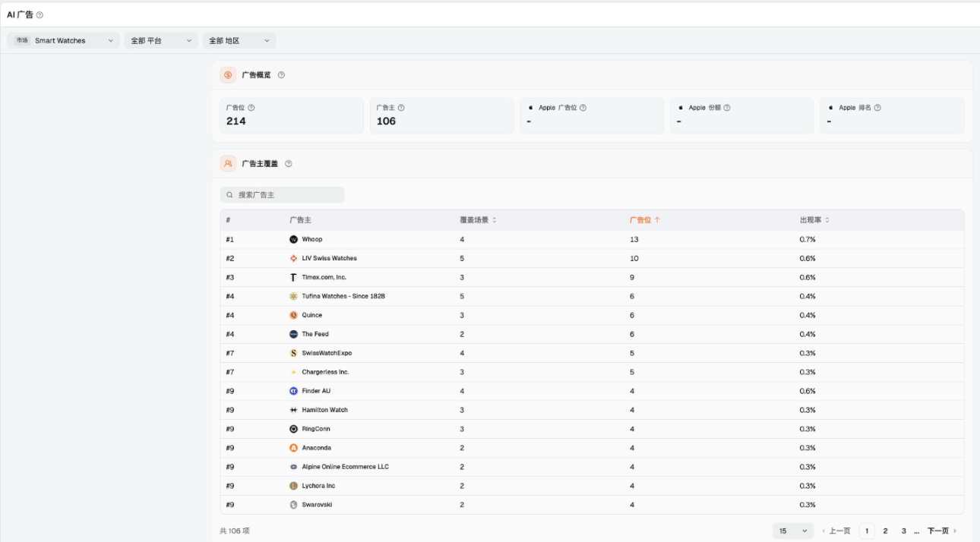980x542 pixels.
Task: Select Alpine Online Ecommerce LLC advertiser name
Action: 345,467
